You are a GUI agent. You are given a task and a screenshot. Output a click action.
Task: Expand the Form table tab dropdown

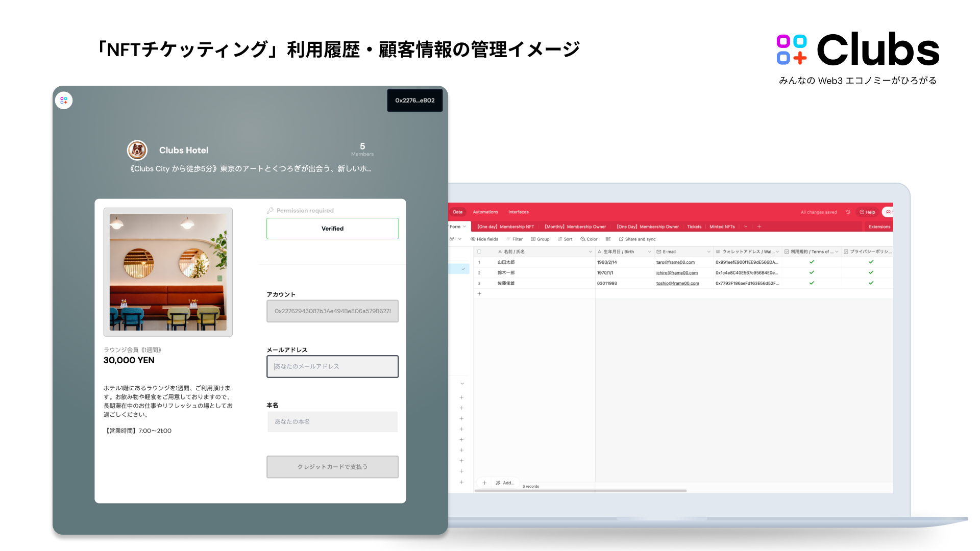[464, 227]
